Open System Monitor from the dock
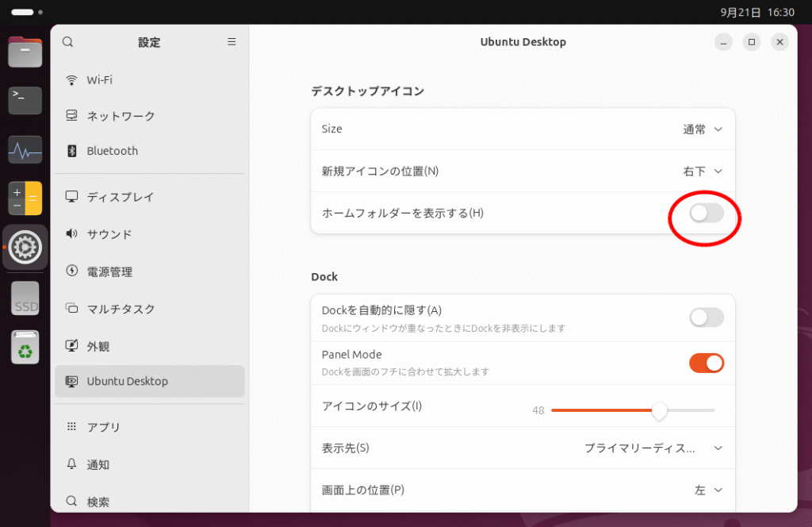 pos(25,150)
